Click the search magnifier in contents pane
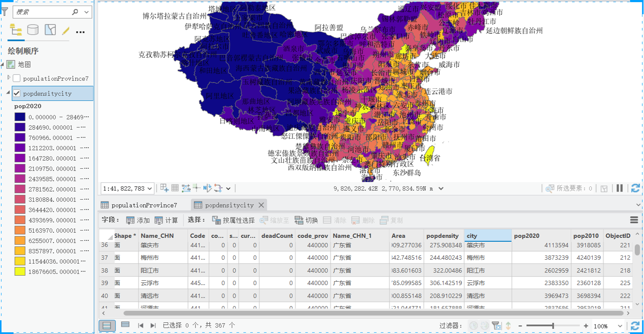Screen dimensions: 644x334 click(75, 12)
